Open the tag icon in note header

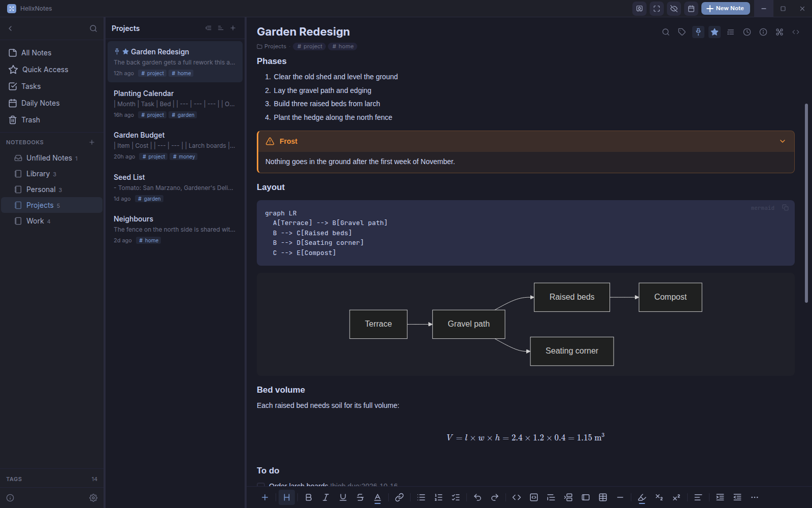click(682, 32)
